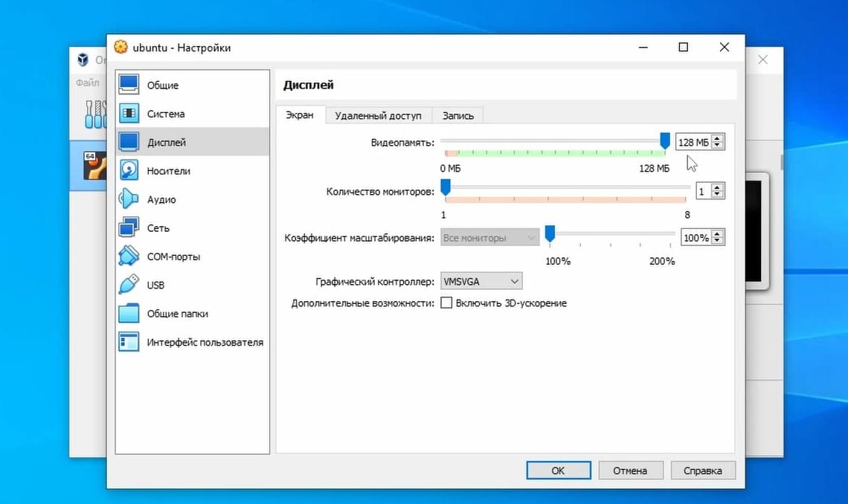Open the Сеть network icon

(129, 227)
